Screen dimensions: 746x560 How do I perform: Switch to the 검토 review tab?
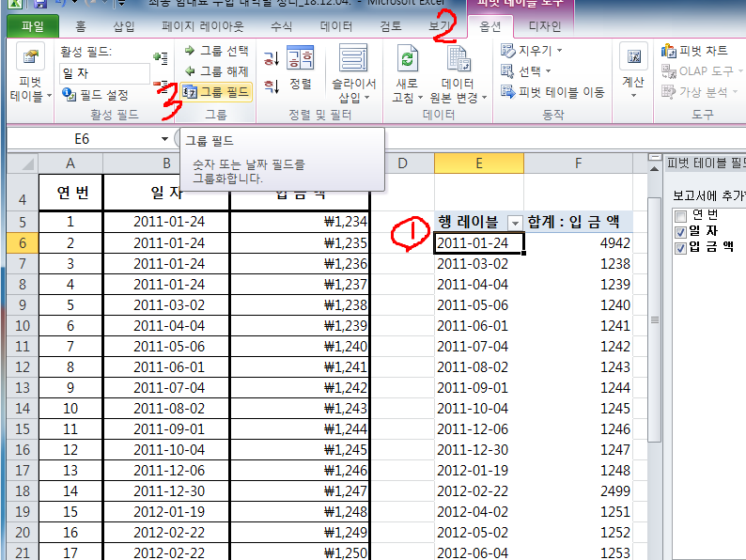(391, 26)
